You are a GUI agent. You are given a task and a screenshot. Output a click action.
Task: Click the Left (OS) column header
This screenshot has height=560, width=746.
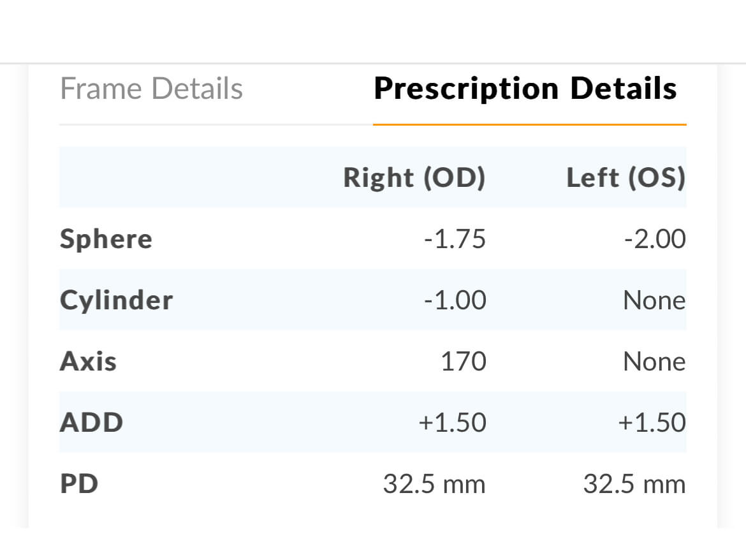[625, 178]
